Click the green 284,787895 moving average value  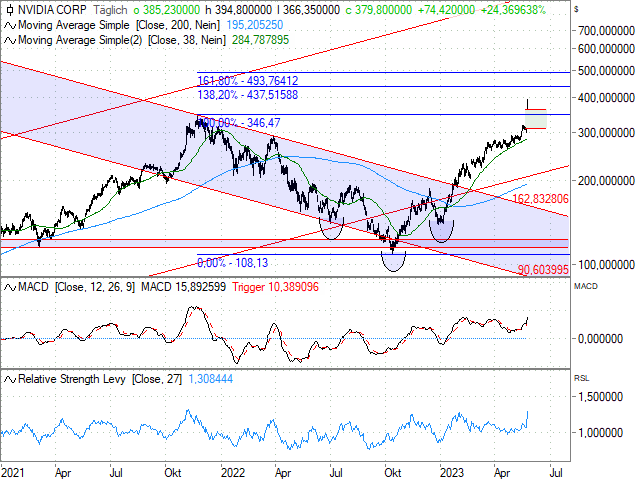(x=260, y=40)
